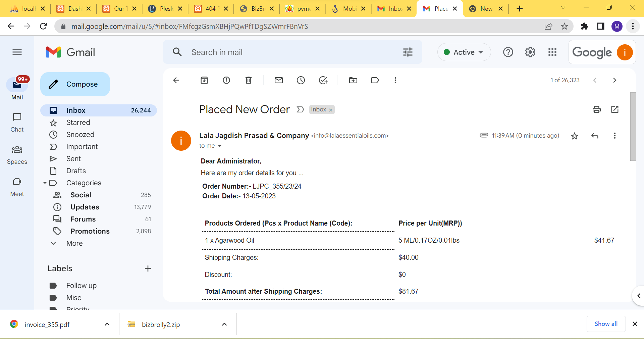This screenshot has height=339, width=644.
Task: Expand recipient details next to 'to me'
Action: click(x=220, y=146)
